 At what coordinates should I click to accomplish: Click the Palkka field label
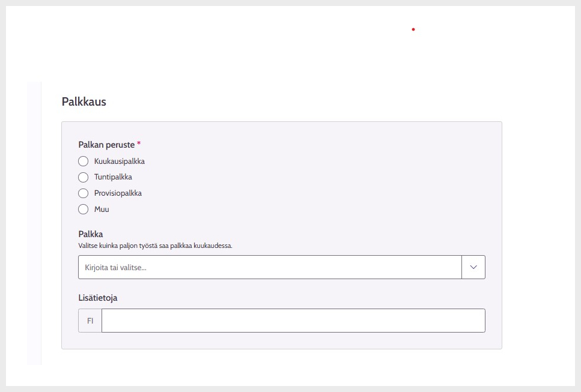pyautogui.click(x=91, y=234)
